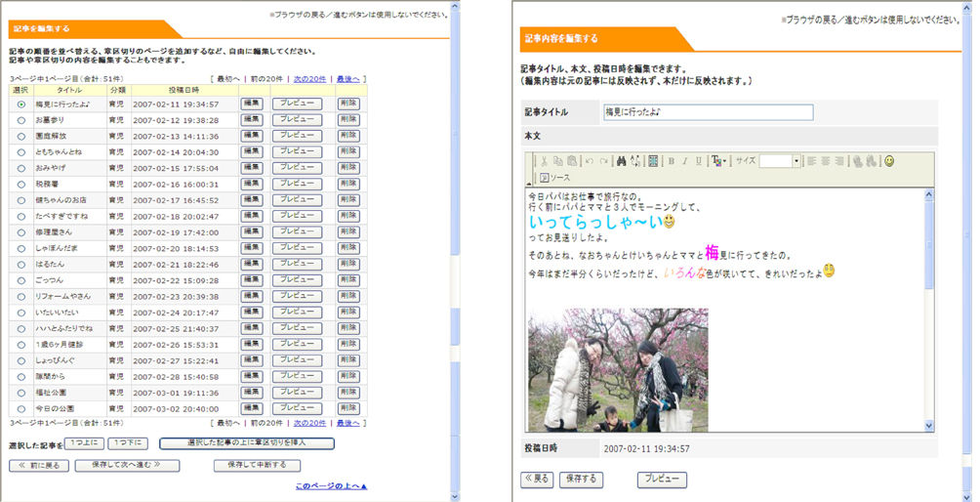The height and width of the screenshot is (502, 980).
Task: Go to 次の20件 at top pagination
Action: click(x=310, y=79)
